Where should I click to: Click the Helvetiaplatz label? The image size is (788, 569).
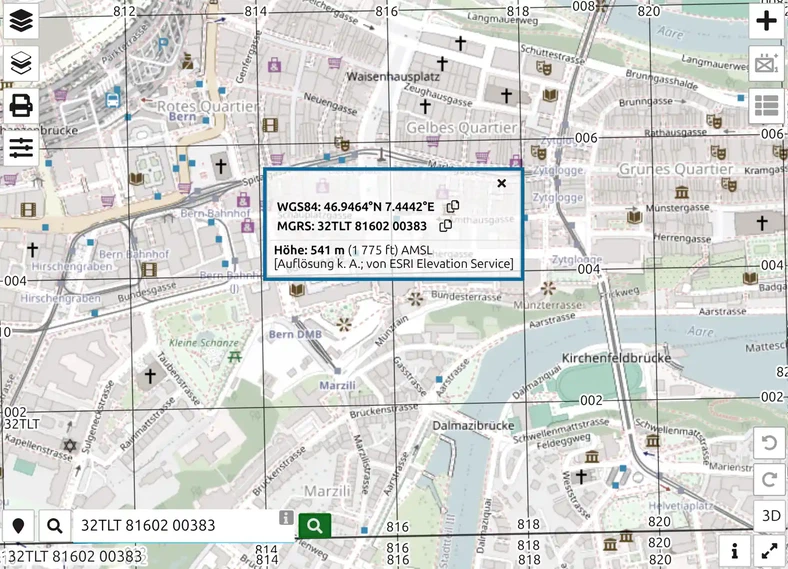pyautogui.click(x=680, y=506)
